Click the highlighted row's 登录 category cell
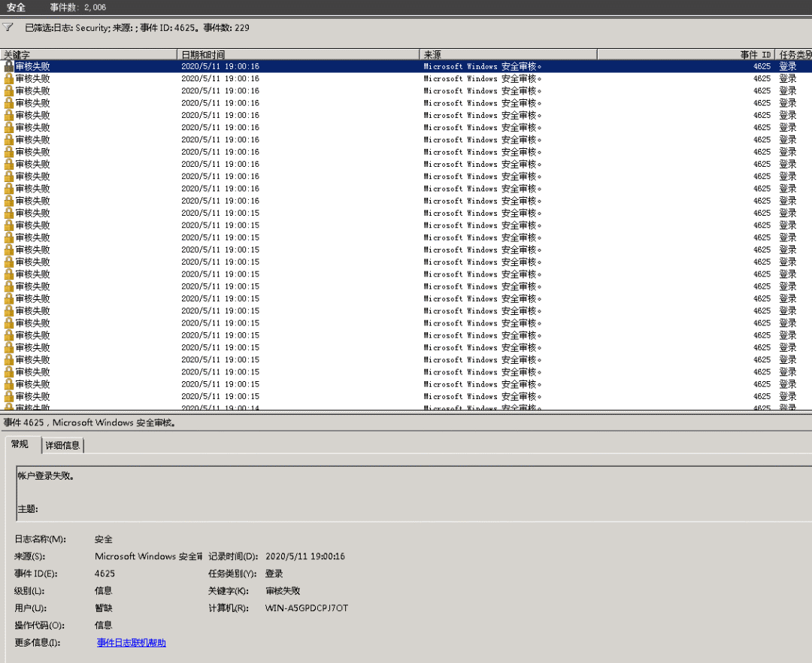The height and width of the screenshot is (663, 812). pyautogui.click(x=788, y=66)
